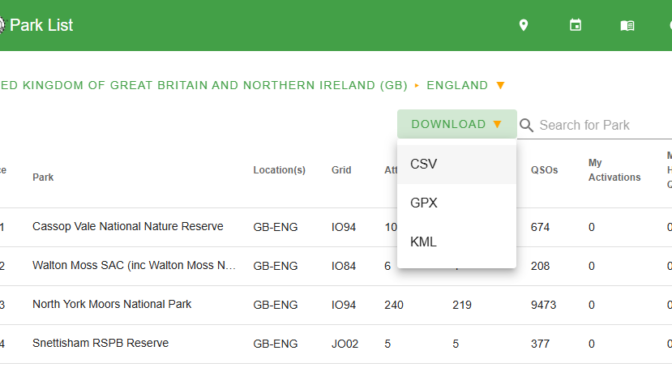Select QSO count 377

click(540, 344)
